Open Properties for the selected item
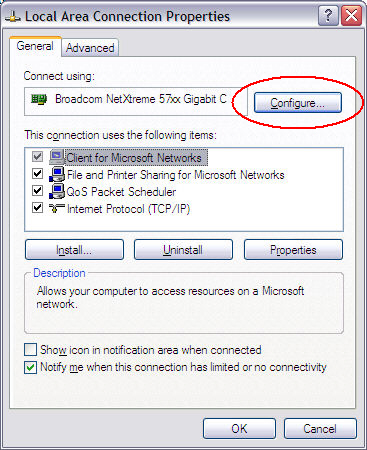The width and height of the screenshot is (367, 450). 293,250
